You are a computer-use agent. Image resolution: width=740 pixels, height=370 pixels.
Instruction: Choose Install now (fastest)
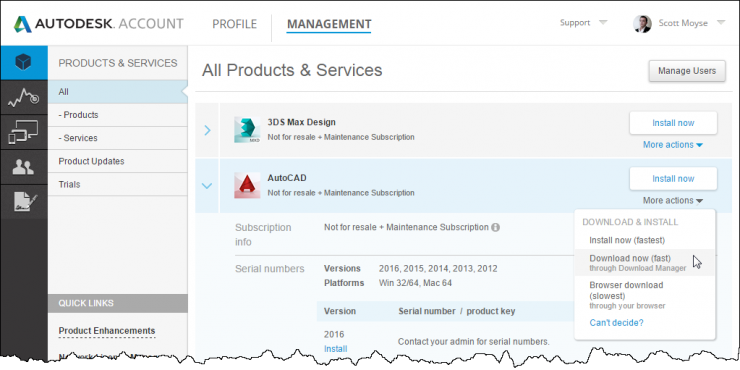click(x=627, y=240)
